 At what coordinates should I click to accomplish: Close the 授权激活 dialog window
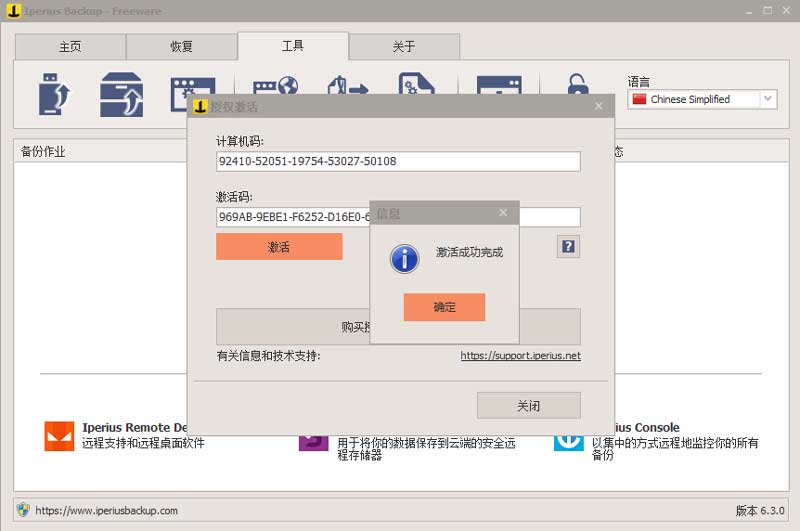tap(598, 106)
